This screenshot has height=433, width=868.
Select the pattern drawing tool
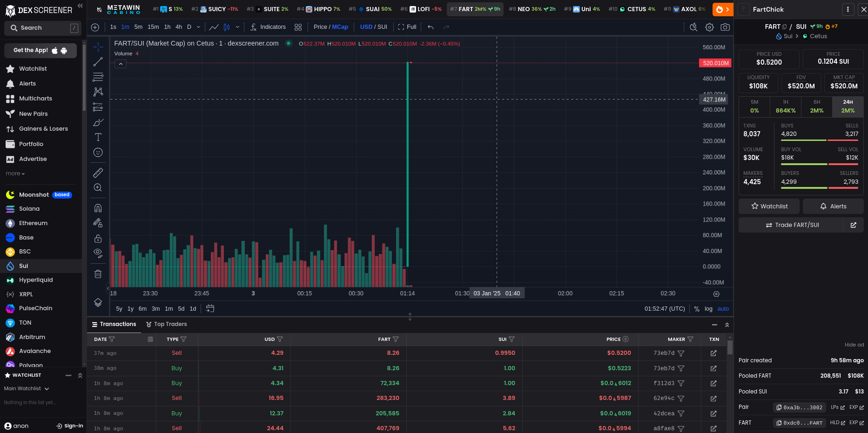click(x=98, y=92)
